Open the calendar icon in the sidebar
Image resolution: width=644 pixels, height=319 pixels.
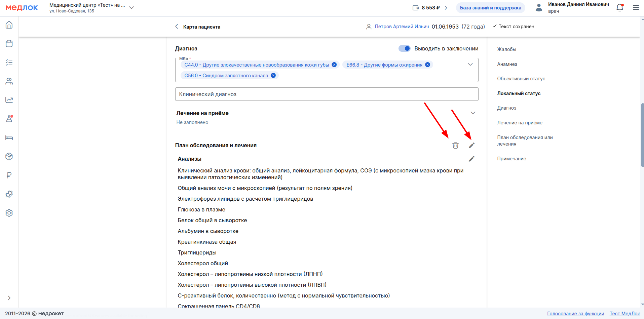click(x=9, y=44)
